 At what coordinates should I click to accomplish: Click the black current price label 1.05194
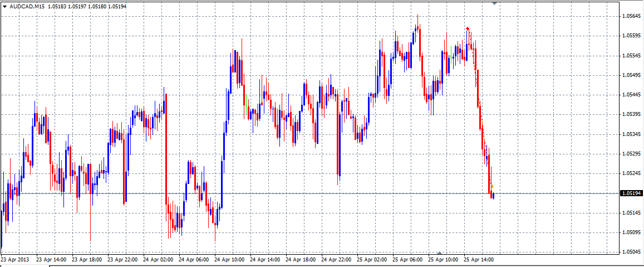pyautogui.click(x=631, y=193)
